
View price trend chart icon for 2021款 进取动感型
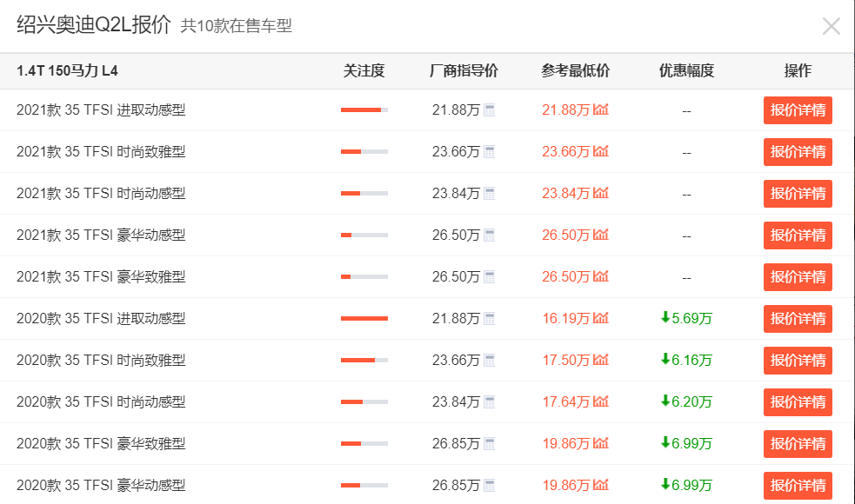coord(601,109)
